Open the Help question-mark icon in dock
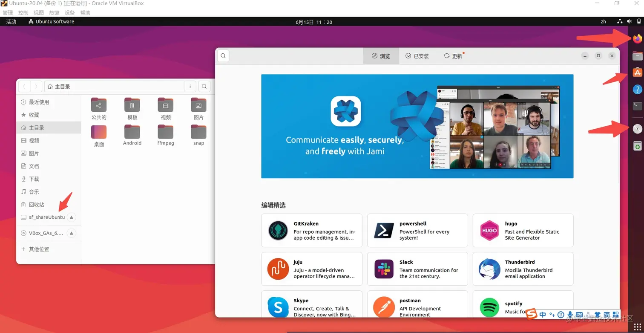Screen dimensions: 644x333 637,89
